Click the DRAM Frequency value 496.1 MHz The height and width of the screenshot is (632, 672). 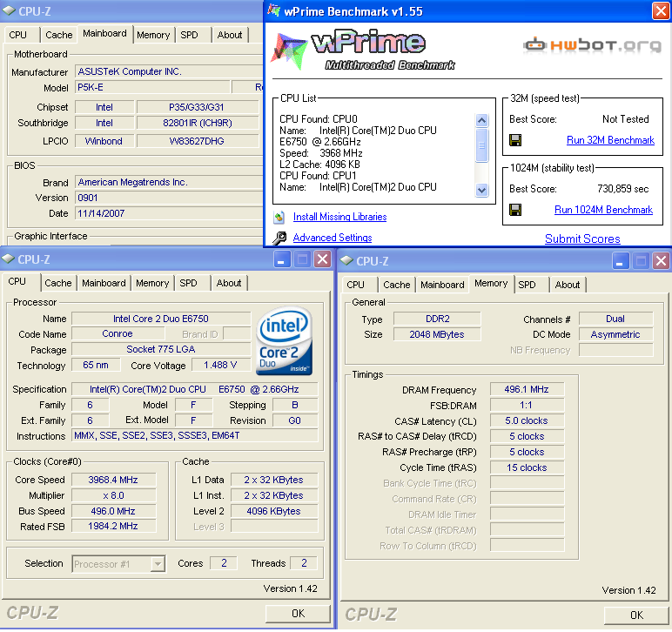[x=527, y=389]
